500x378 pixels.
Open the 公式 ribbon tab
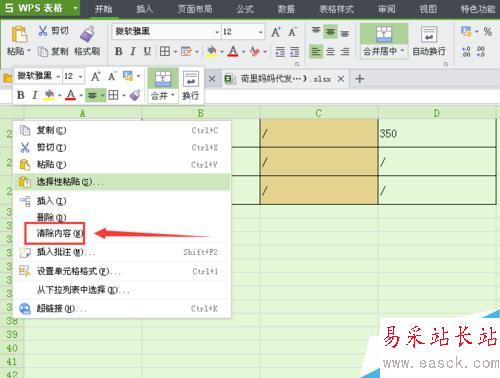pos(245,9)
